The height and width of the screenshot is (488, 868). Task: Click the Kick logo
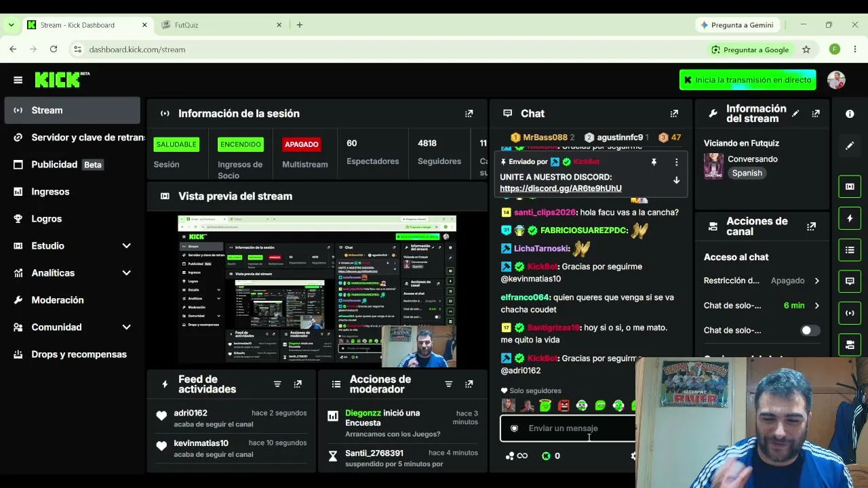pos(58,79)
